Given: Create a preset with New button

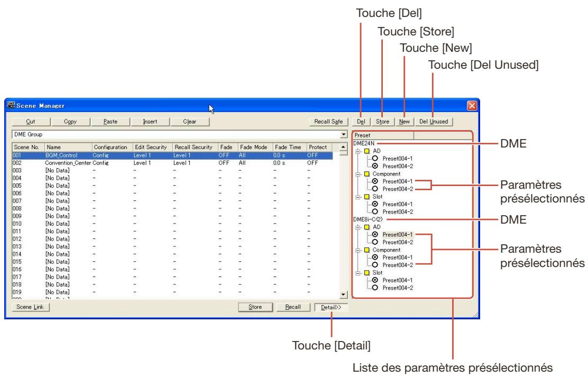Looking at the screenshot, I should pyautogui.click(x=404, y=122).
